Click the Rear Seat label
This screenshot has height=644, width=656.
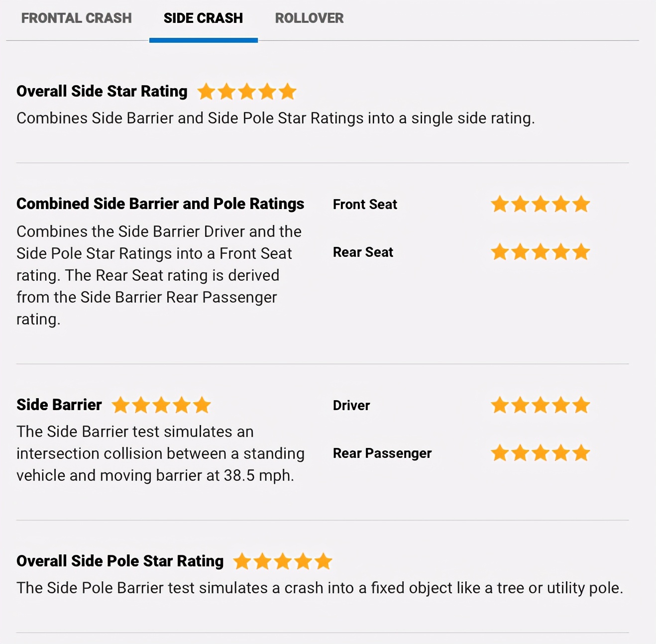[x=363, y=252]
